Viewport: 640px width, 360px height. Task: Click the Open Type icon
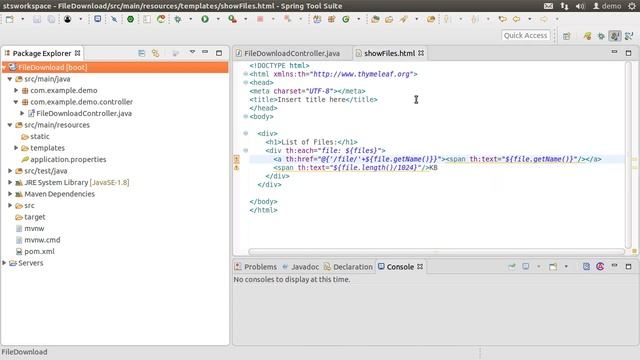[375, 19]
